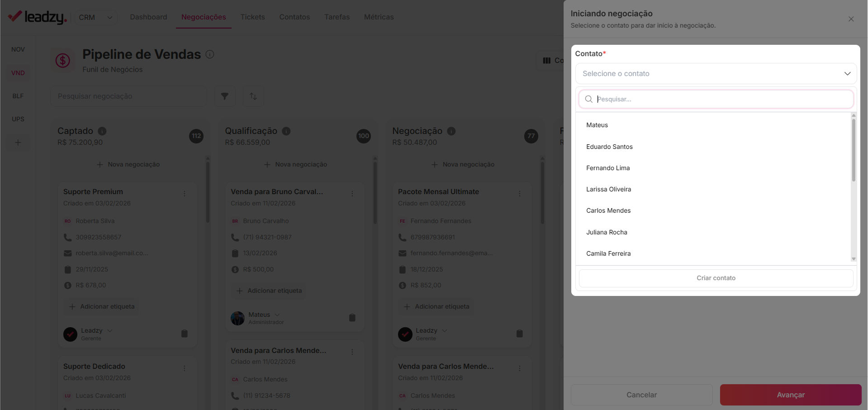The height and width of the screenshot is (410, 868).
Task: Go to the Dashboard tab
Action: tap(148, 17)
